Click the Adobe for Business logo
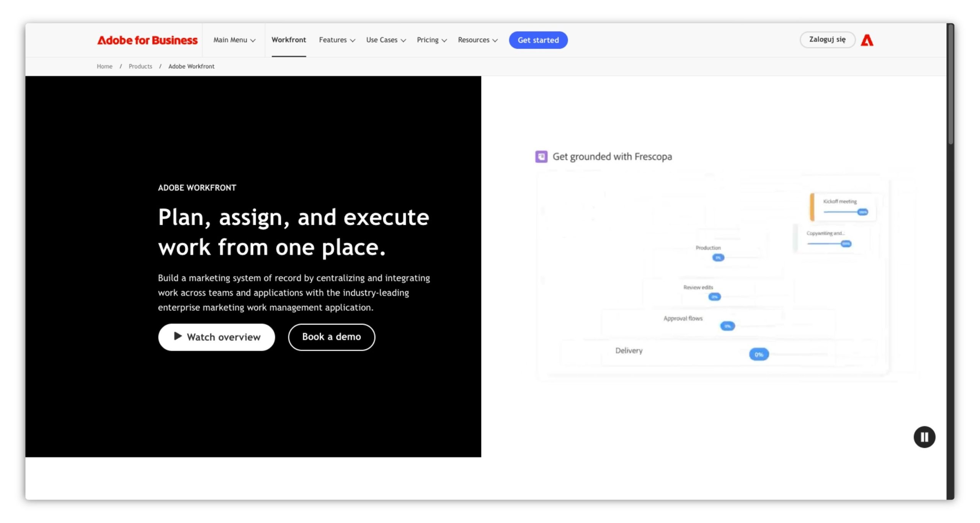980x523 pixels. 147,40
